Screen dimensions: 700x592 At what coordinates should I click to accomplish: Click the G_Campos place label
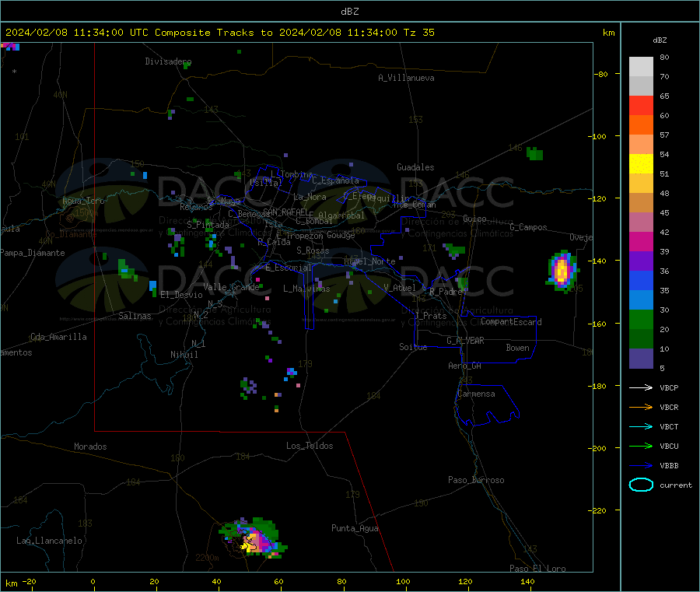pyautogui.click(x=528, y=227)
